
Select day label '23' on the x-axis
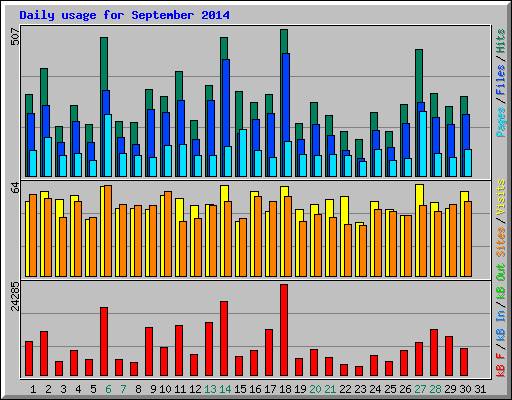[x=360, y=389]
